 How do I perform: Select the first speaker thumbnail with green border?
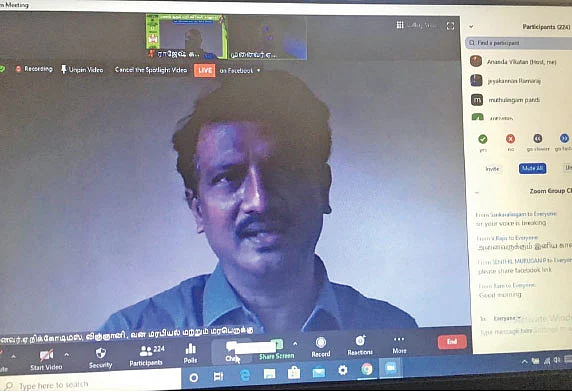[x=186, y=36]
